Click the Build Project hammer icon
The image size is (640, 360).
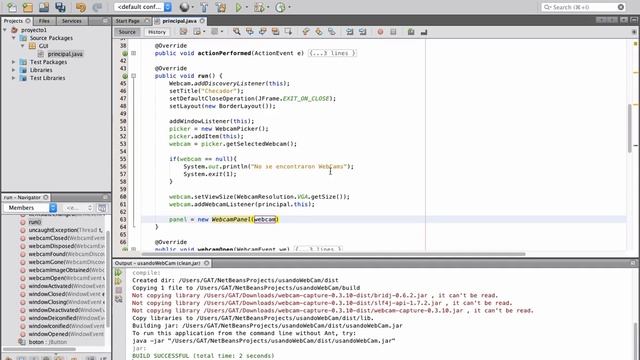(x=204, y=7)
